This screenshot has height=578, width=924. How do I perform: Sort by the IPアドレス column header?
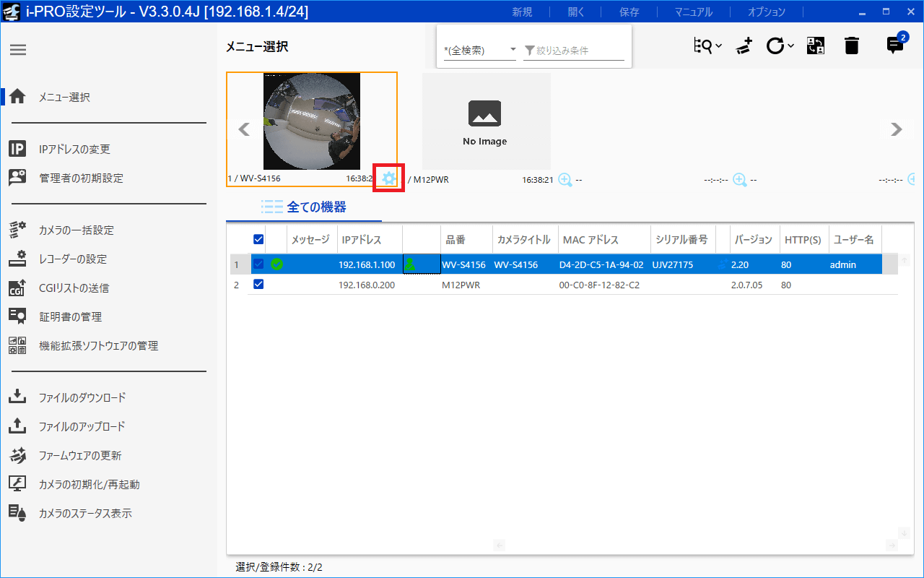(369, 240)
